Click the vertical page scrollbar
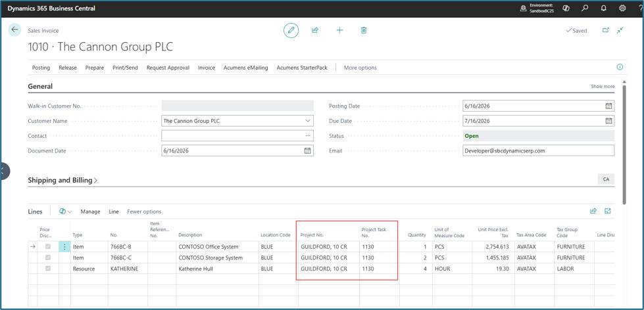The image size is (644, 310). pos(624,144)
